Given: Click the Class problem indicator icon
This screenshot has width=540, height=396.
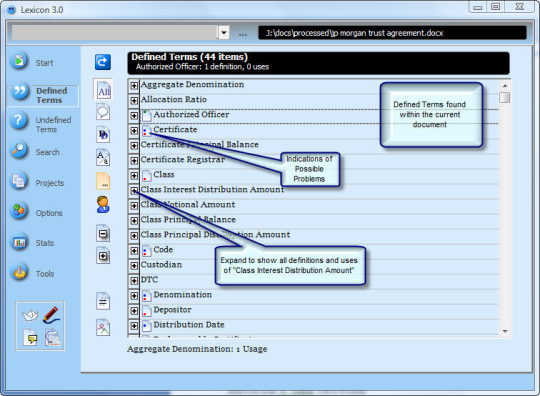Looking at the screenshot, I should tap(146, 175).
